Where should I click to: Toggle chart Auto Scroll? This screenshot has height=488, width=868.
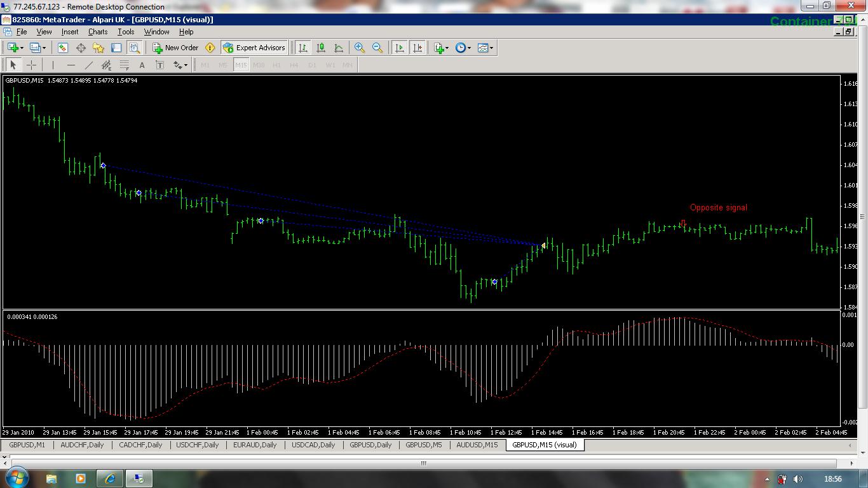[399, 48]
